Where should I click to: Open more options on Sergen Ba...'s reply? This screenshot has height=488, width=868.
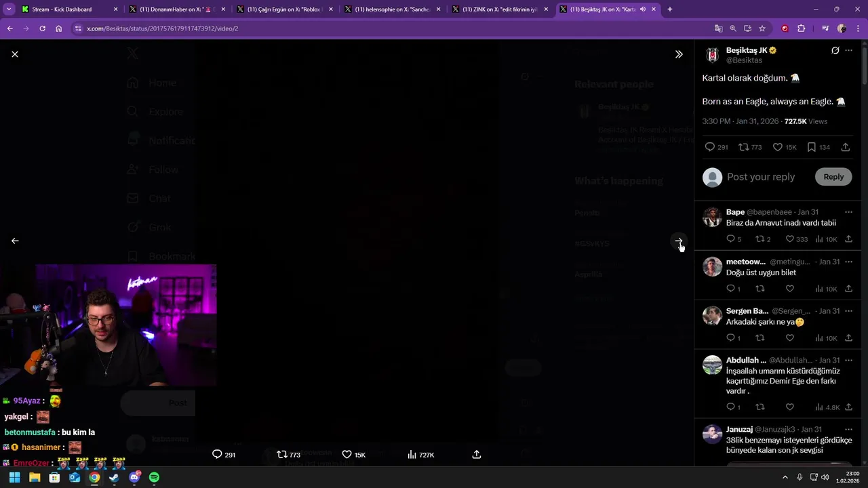(848, 311)
